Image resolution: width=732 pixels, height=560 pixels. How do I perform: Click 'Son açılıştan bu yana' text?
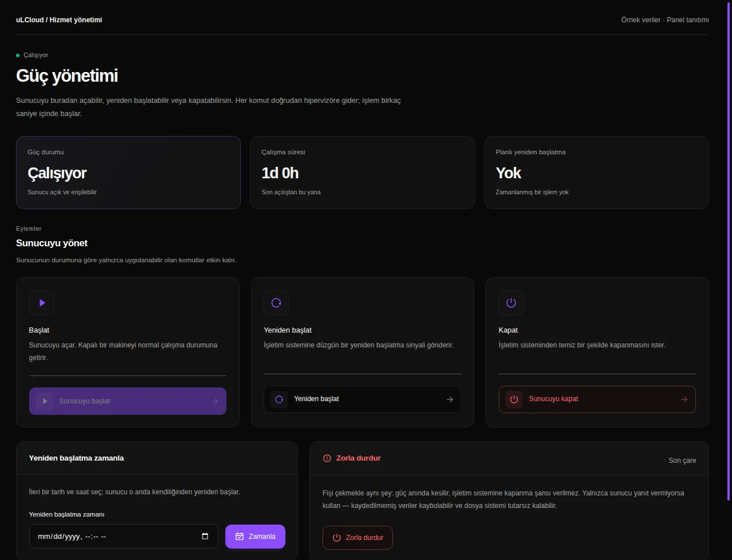291,193
